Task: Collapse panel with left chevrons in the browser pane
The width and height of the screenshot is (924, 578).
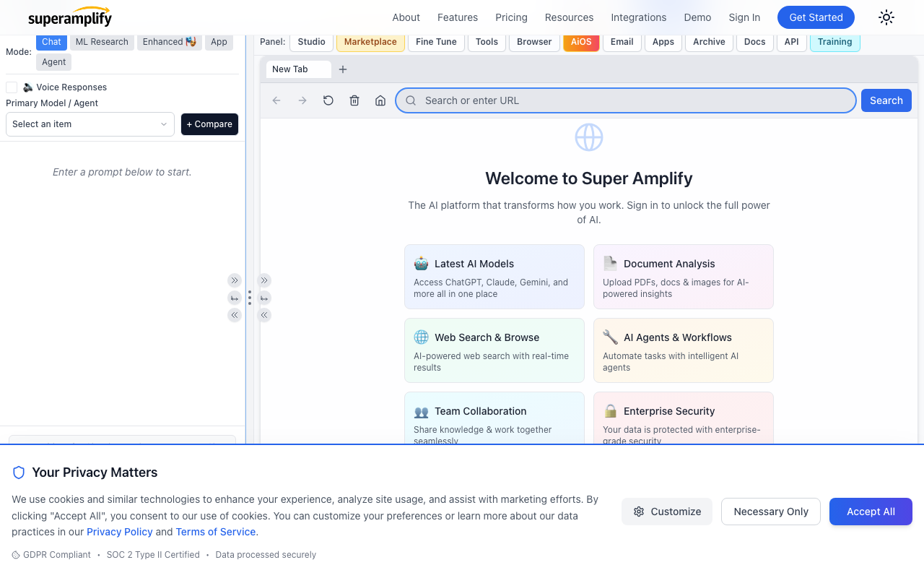Action: coord(265,315)
